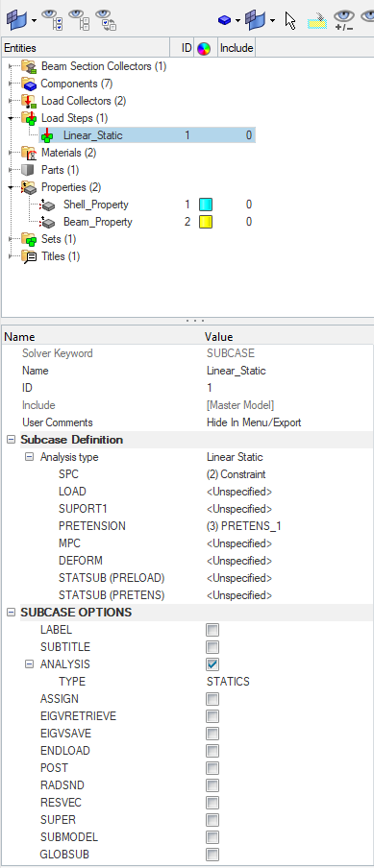Click the PRETENSION value (3) PRETENS_1
Image resolution: width=374 pixels, height=868 pixels.
pyautogui.click(x=244, y=526)
